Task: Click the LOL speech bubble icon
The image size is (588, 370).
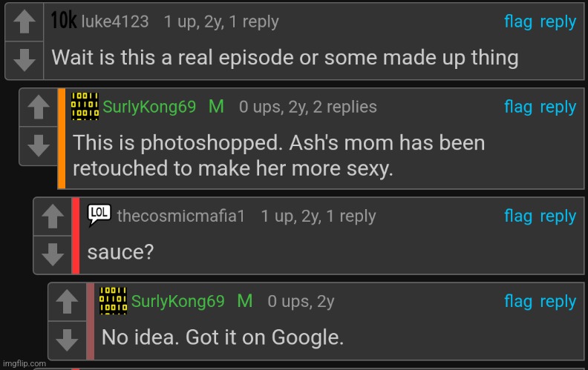Action: coord(99,215)
